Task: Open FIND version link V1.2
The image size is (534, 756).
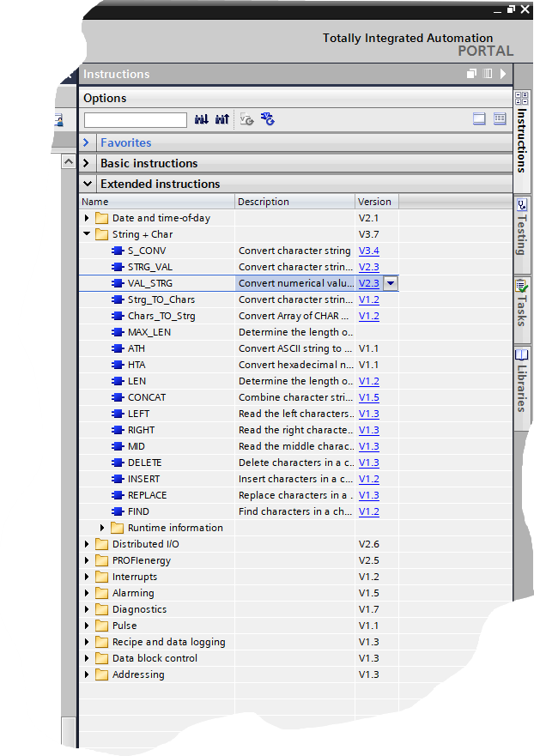Action: (x=369, y=511)
